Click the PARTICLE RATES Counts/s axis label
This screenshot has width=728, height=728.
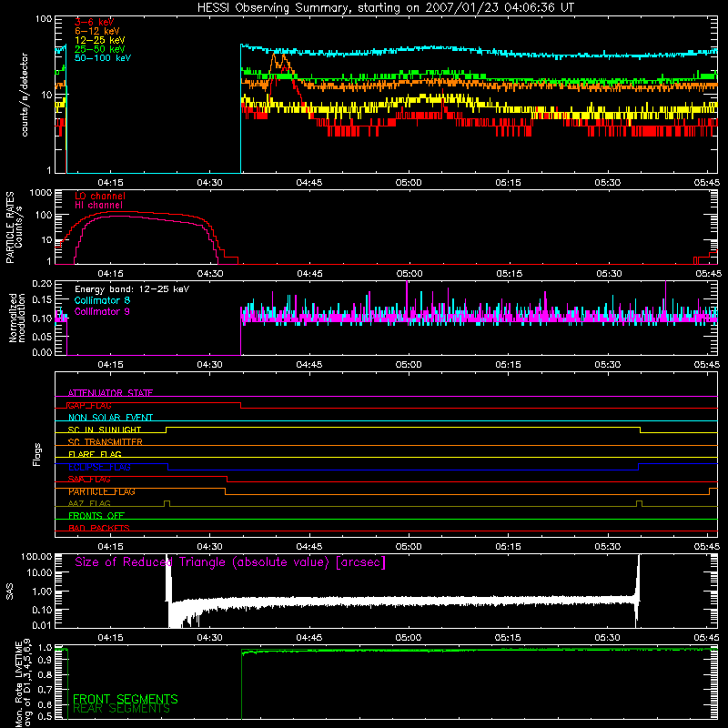14,227
